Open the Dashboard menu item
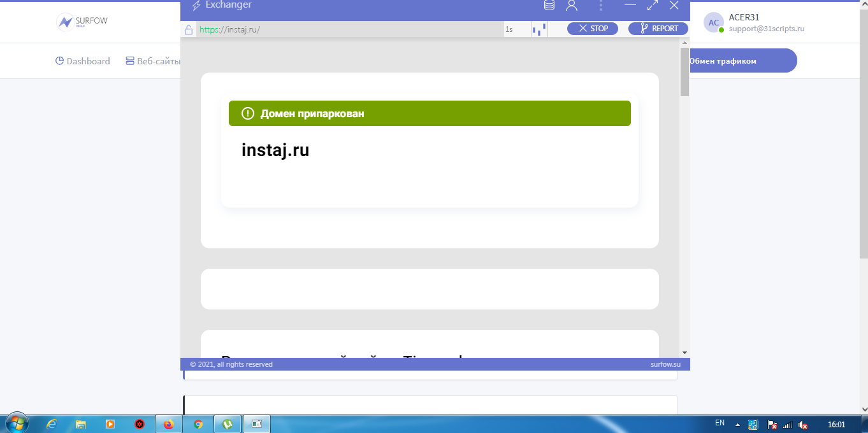The image size is (868, 433). pos(83,61)
